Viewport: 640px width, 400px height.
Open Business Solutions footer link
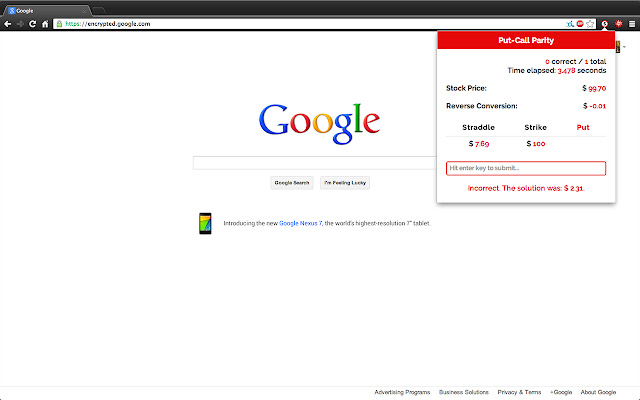point(464,392)
